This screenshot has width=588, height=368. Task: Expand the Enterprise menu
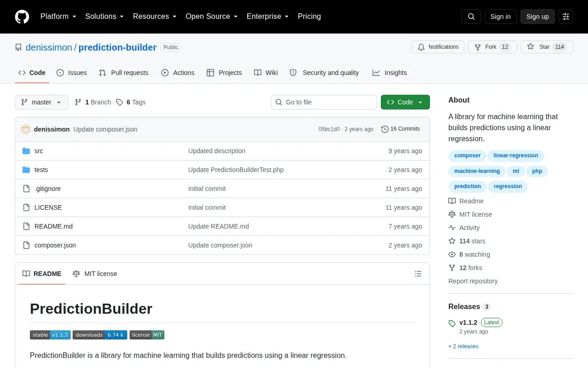click(268, 17)
